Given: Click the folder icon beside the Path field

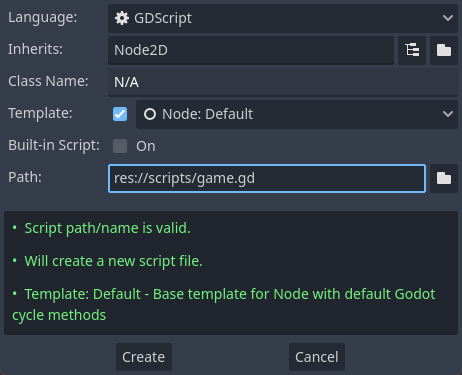Looking at the screenshot, I should tap(444, 178).
